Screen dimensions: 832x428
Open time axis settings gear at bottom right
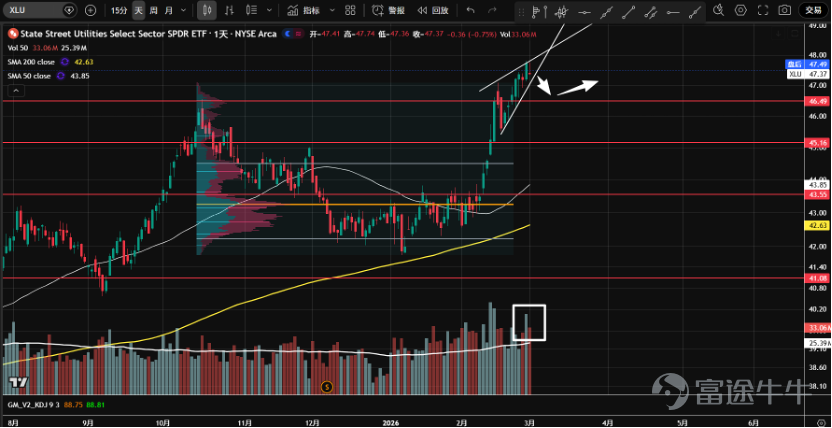tap(822, 422)
